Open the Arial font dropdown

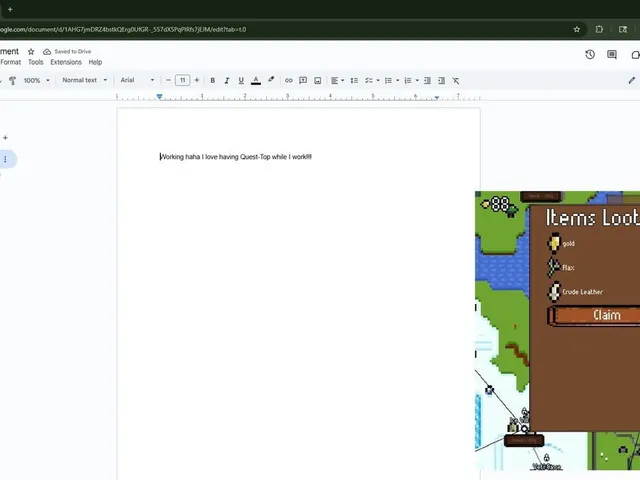(x=138, y=80)
